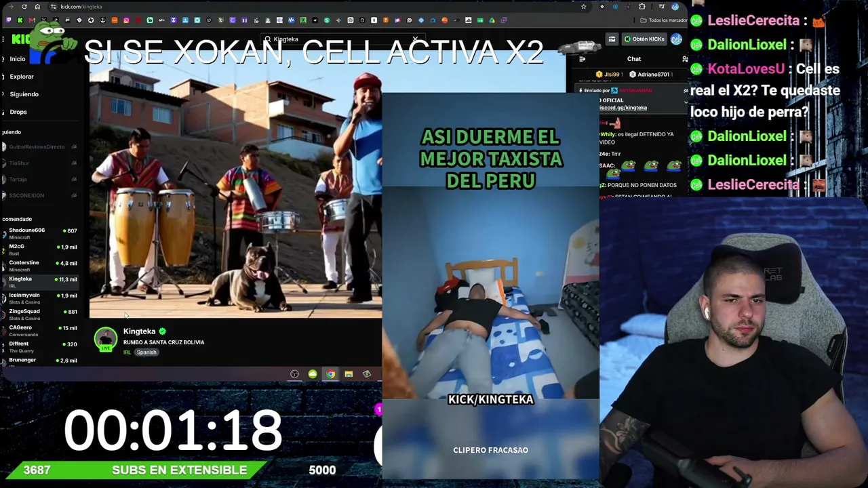Open the Chrome icon in the taskbar
The image size is (868, 488).
tap(330, 374)
